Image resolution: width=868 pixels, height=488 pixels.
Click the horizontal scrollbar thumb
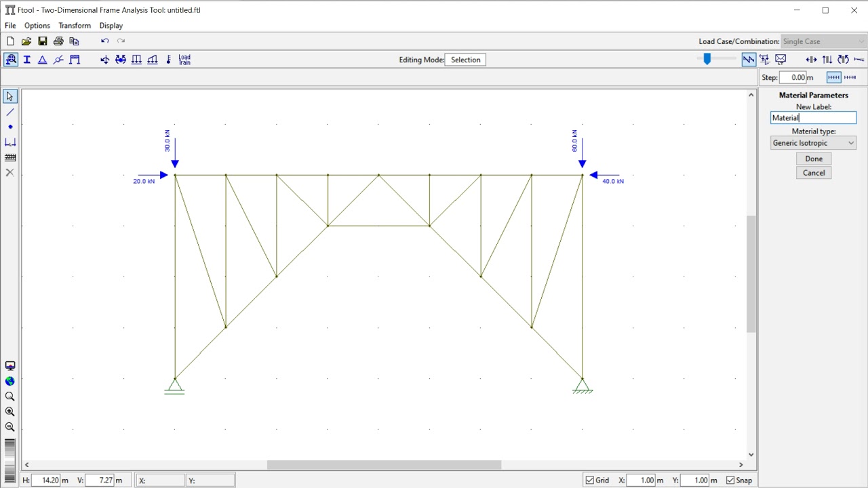(384, 465)
